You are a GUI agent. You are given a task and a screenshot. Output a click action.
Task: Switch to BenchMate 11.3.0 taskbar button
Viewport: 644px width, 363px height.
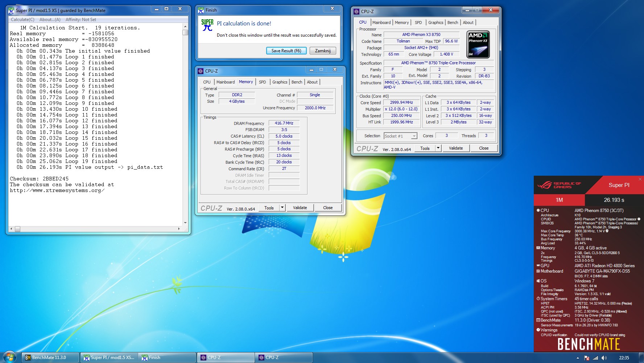[50, 358]
